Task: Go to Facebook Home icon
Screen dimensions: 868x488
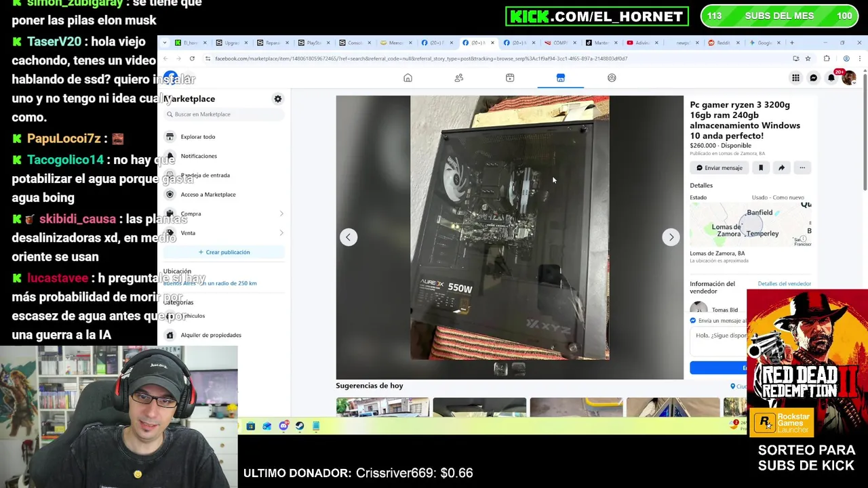Action: pyautogui.click(x=408, y=78)
